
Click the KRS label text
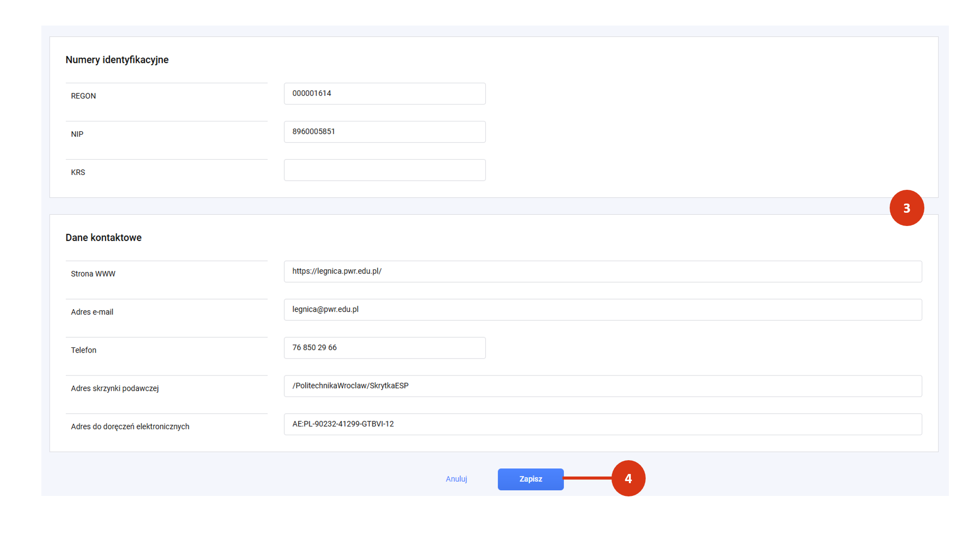click(78, 172)
